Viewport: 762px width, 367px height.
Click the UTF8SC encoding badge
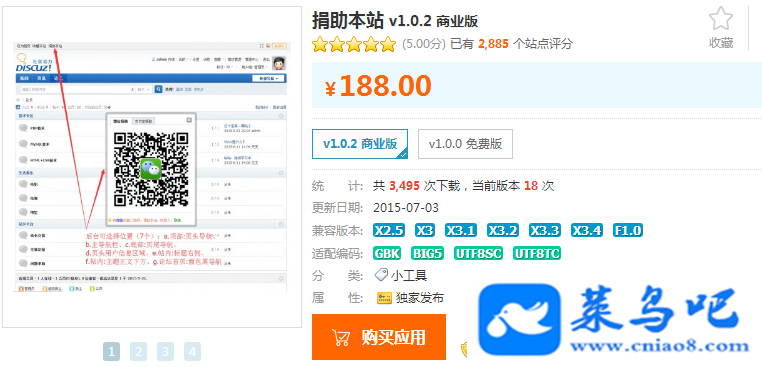[478, 253]
